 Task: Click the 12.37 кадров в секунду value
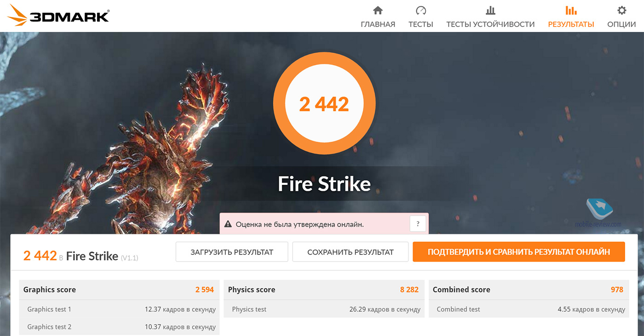180,309
